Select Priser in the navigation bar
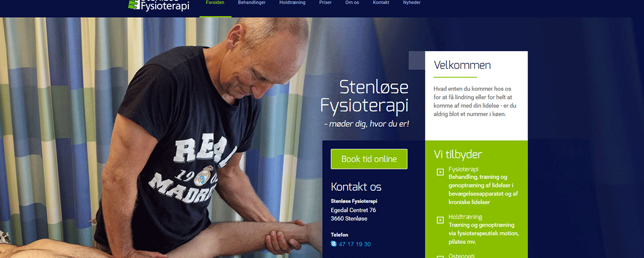This screenshot has width=644, height=258. [325, 3]
